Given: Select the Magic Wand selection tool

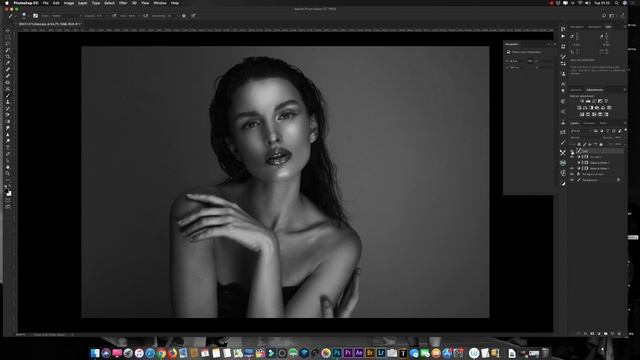Looking at the screenshot, I should pos(8,50).
